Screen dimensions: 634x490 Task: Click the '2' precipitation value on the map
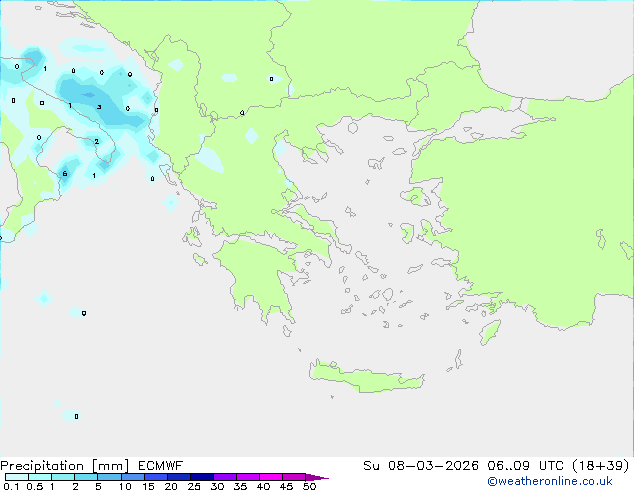point(97,142)
